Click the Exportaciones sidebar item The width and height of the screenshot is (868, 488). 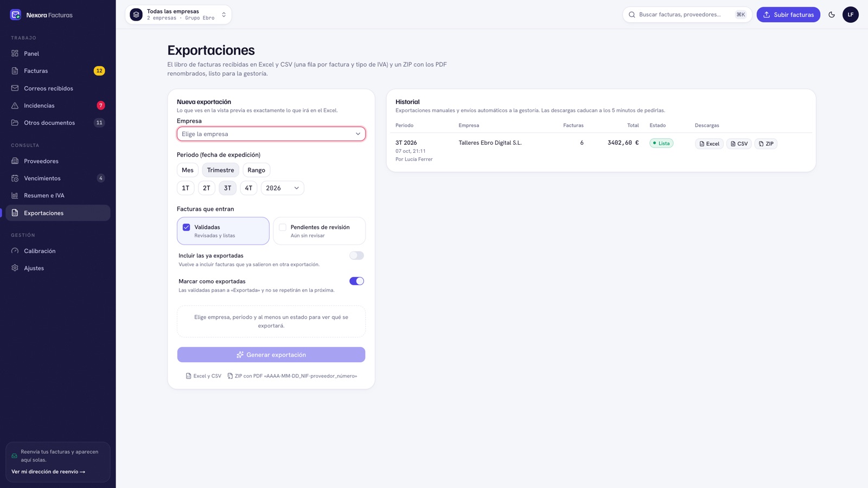58,213
